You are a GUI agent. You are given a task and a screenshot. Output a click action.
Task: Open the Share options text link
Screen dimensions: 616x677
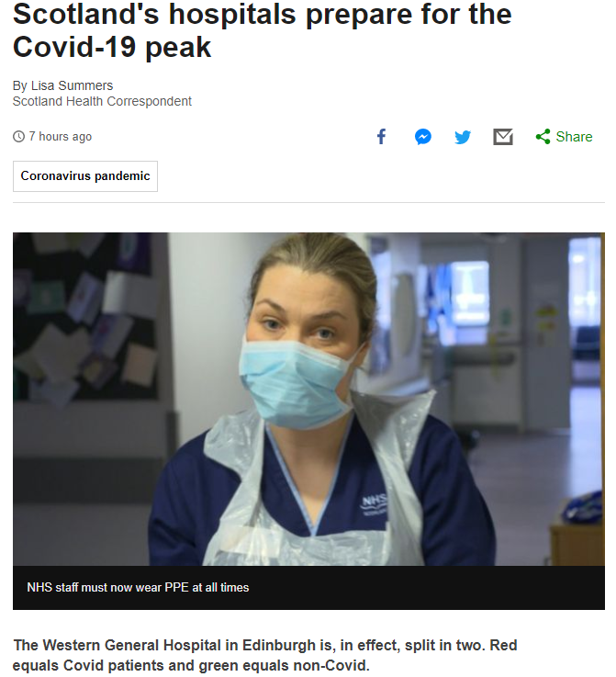(x=574, y=137)
